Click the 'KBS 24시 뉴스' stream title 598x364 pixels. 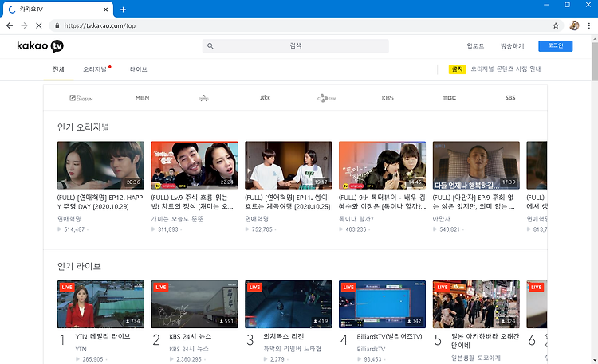[x=190, y=337]
